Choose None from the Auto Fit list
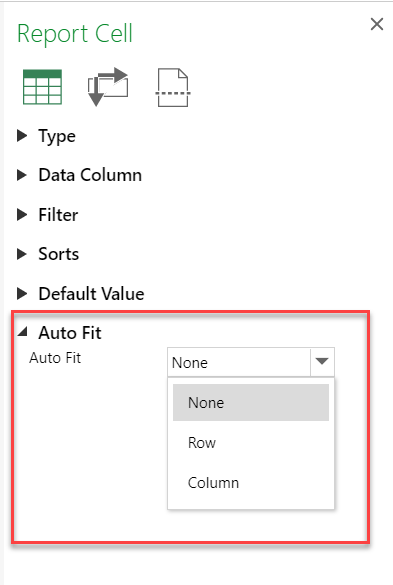Screen dimensions: 393x585 click(x=251, y=403)
